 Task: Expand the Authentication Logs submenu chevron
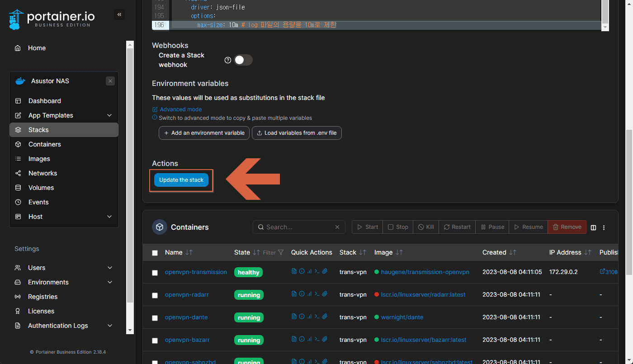coord(110,326)
